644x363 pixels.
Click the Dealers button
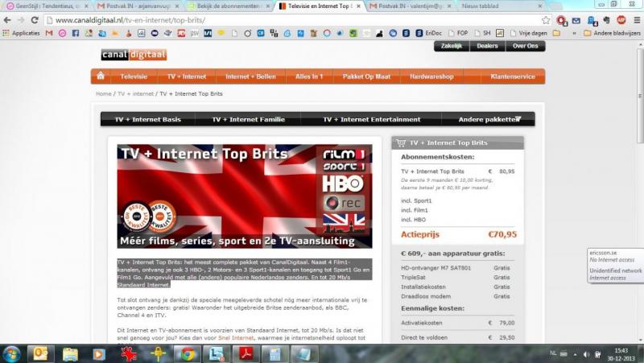pos(487,46)
